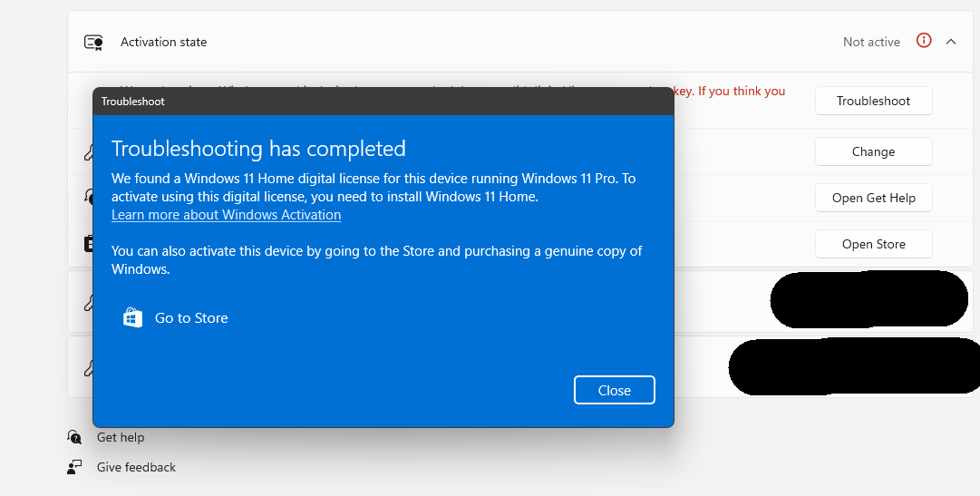Click the Go to Store option

[x=176, y=317]
